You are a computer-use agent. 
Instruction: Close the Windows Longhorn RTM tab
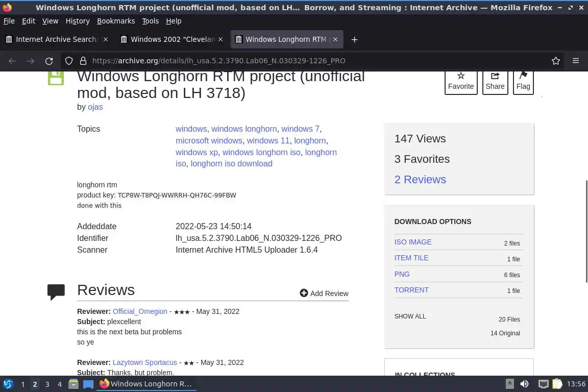coord(335,39)
